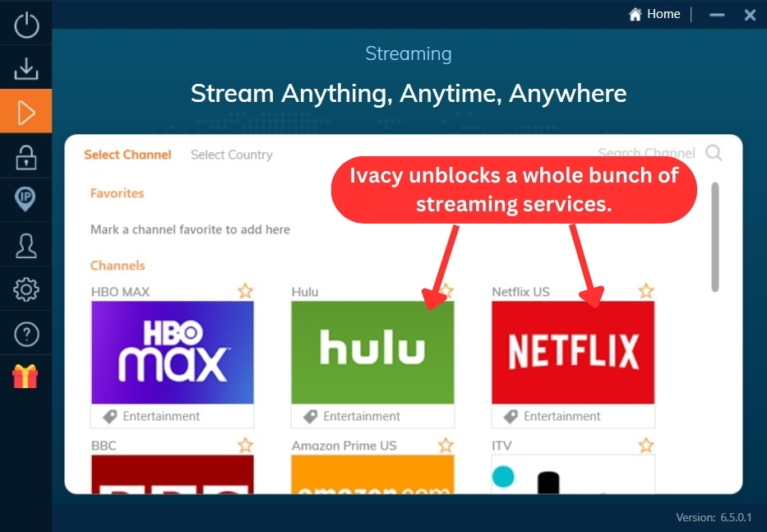Open the Hulu channel thumbnail

click(x=372, y=353)
